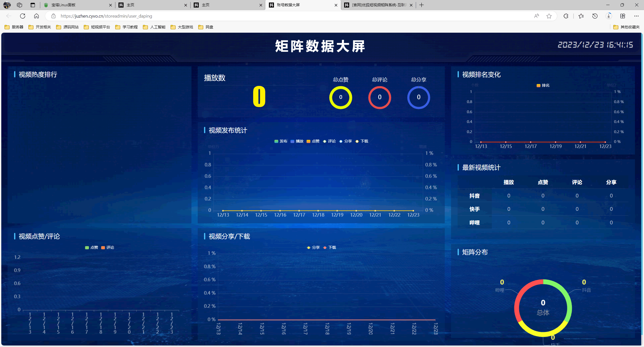Viewport: 644px width, 347px height.
Task: Toggle 发布 series in 视频发布统计 legend
Action: tap(281, 141)
